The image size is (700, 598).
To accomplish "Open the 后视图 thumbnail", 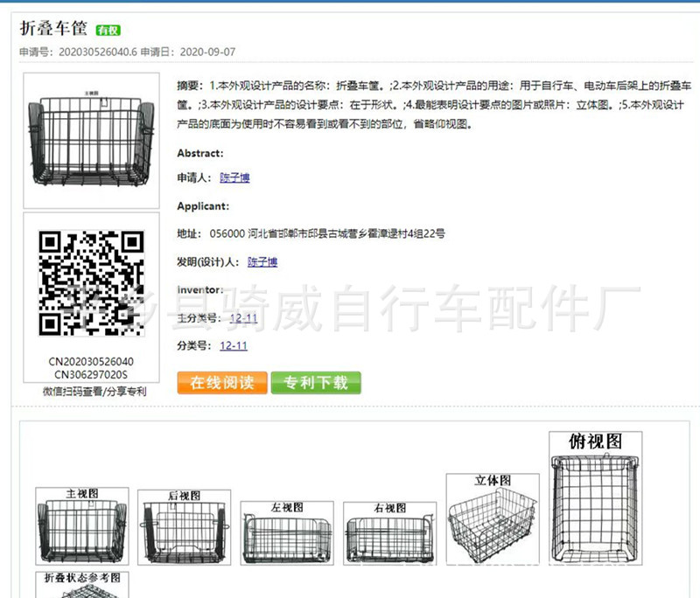I will click(185, 527).
